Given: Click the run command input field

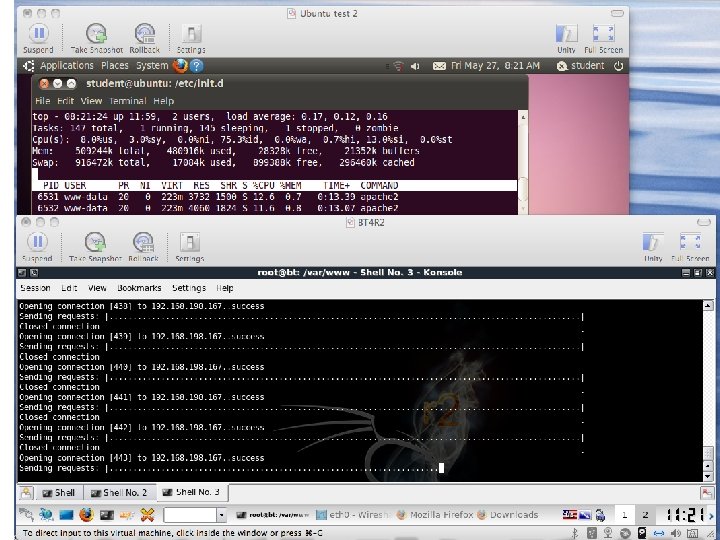Looking at the screenshot, I should pyautogui.click(x=190, y=515).
